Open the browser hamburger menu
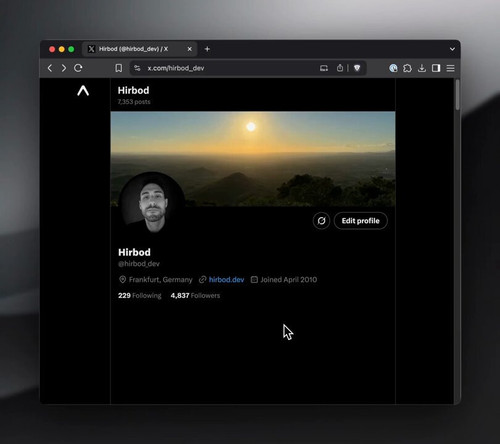Screen dimensions: 500x444 (x=450, y=68)
